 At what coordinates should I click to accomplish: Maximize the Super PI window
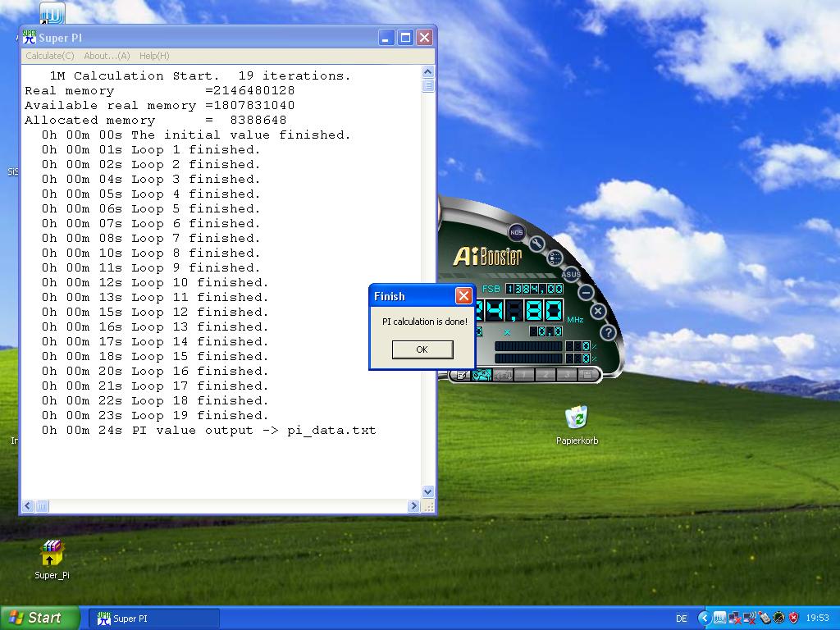click(x=405, y=38)
